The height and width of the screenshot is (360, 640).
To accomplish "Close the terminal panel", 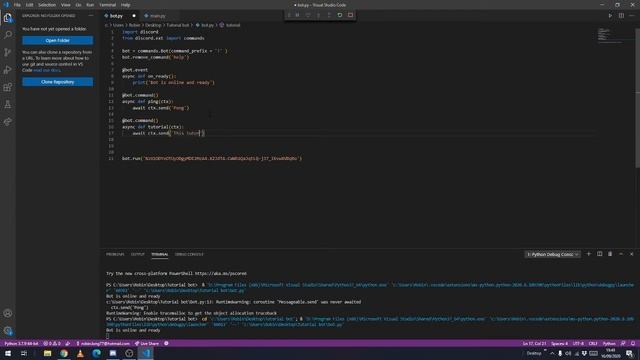I will point(631,254).
